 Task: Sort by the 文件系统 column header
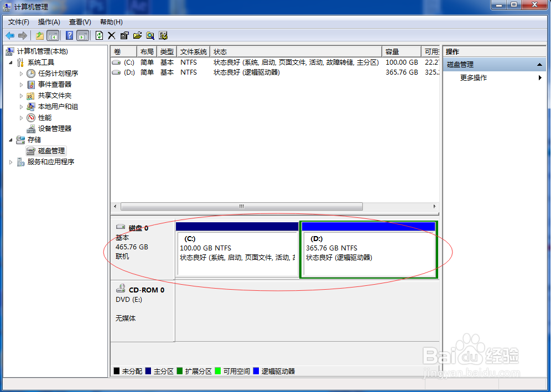[194, 51]
